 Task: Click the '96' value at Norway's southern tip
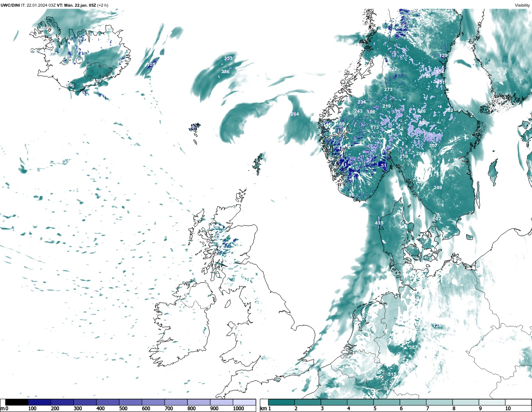pyautogui.click(x=352, y=195)
